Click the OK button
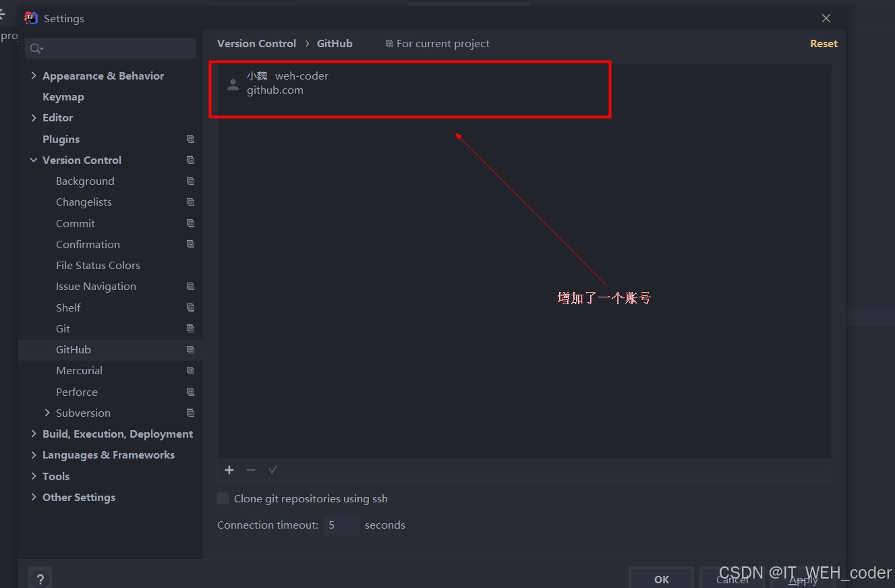This screenshot has height=588, width=895. tap(662, 579)
